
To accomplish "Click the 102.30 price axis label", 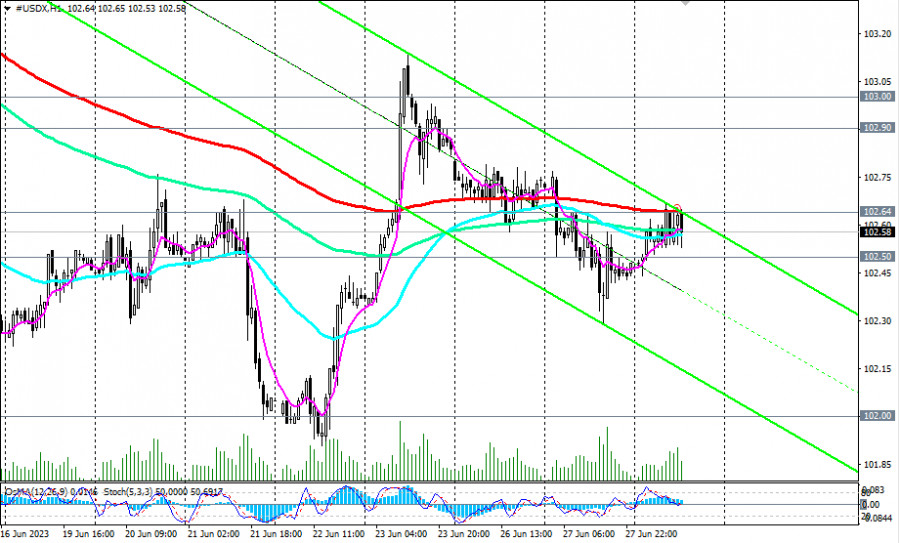I will click(878, 321).
